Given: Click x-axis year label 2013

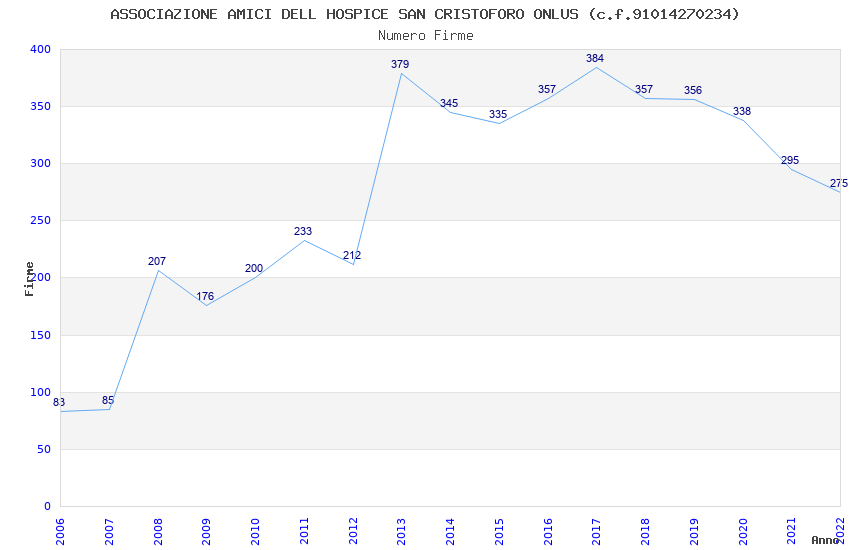Looking at the screenshot, I should (402, 532).
